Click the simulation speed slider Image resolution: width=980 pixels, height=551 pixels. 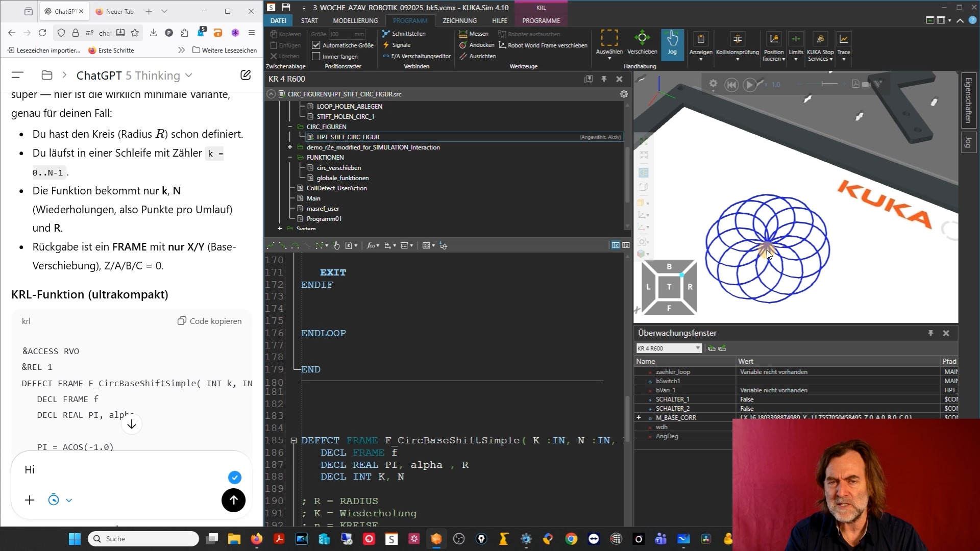[823, 84]
